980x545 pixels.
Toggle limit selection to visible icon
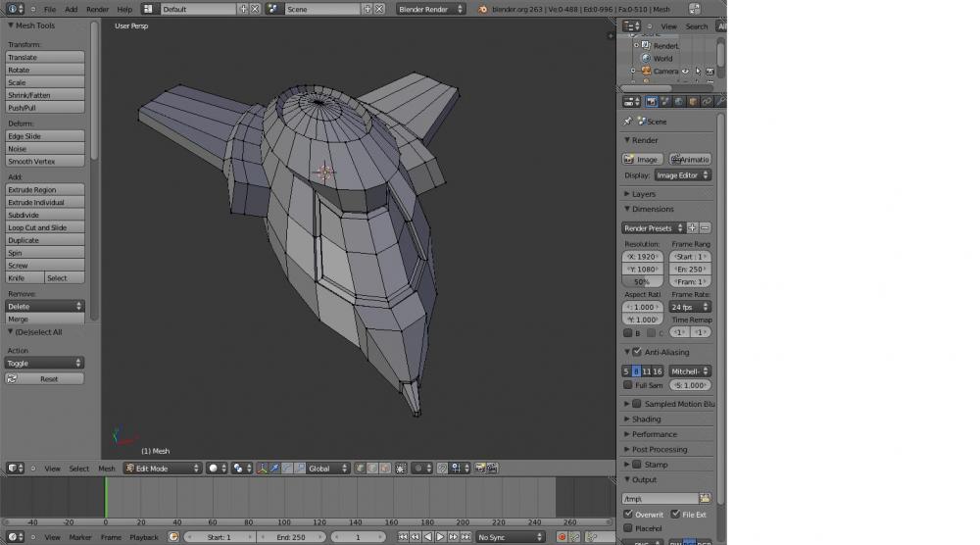pyautogui.click(x=401, y=469)
